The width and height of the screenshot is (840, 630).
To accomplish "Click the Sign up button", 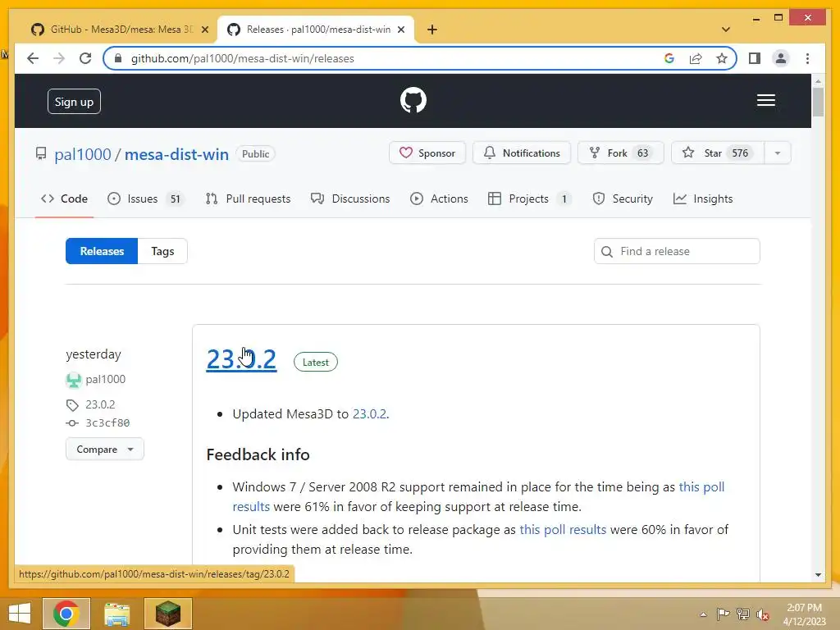I will coord(74,102).
